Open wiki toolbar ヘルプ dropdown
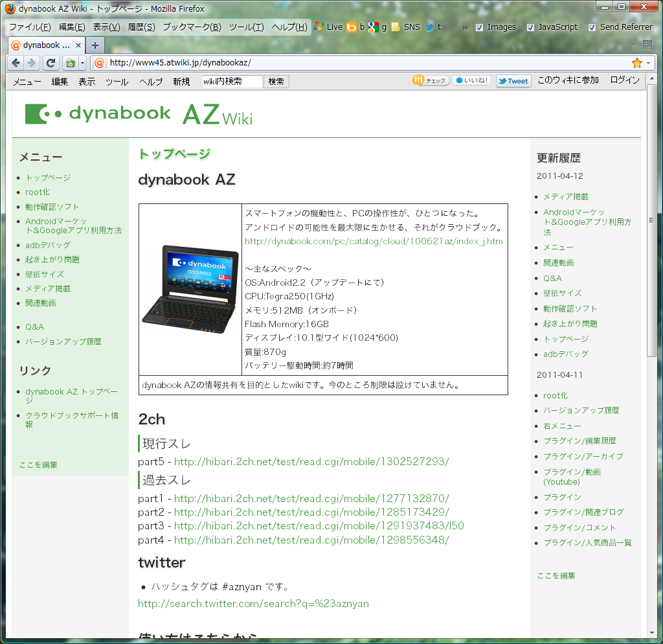 (151, 82)
